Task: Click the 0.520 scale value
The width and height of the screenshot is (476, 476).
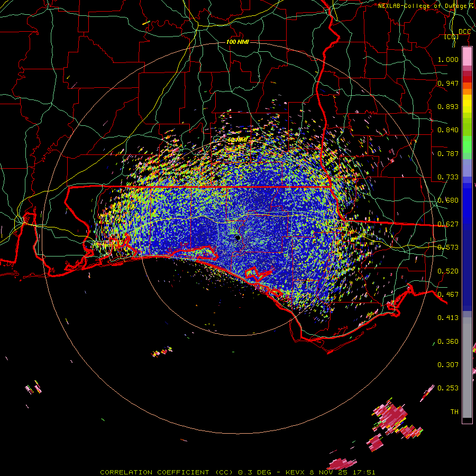Action: tap(448, 271)
